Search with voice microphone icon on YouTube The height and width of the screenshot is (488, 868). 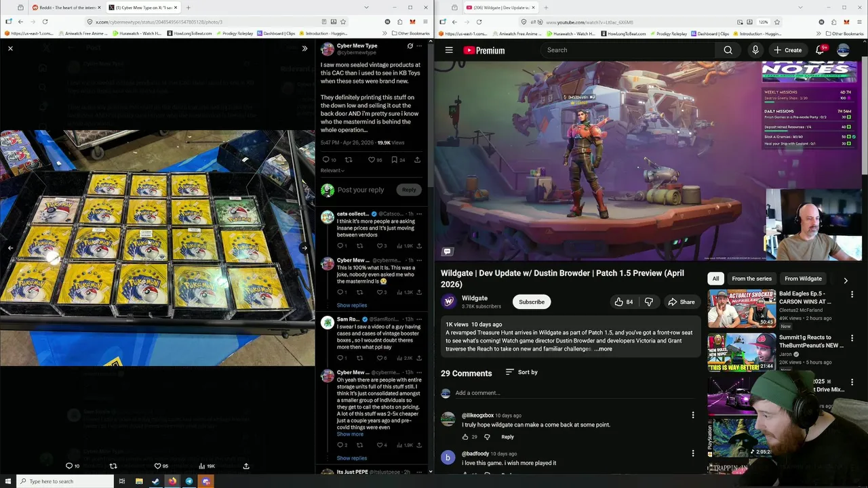pos(755,50)
